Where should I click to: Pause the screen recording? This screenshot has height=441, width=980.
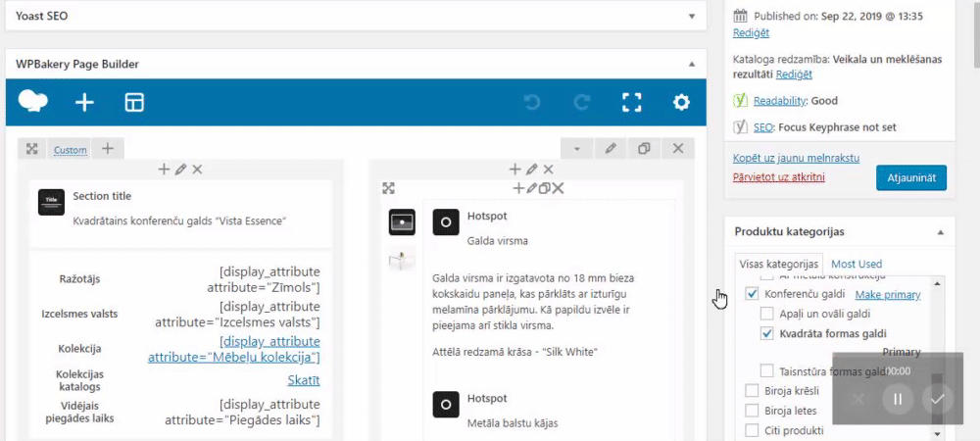pyautogui.click(x=898, y=399)
